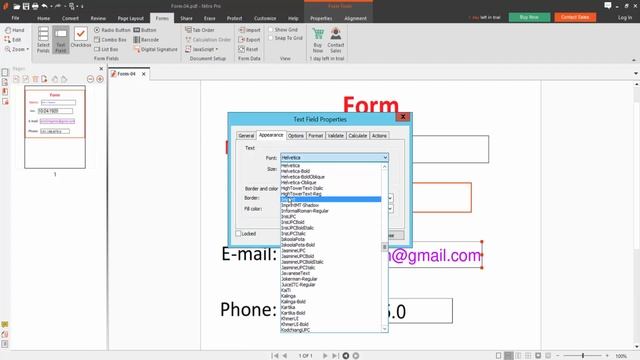Insert a List Box field
This screenshot has height=360, width=640.
[106, 49]
